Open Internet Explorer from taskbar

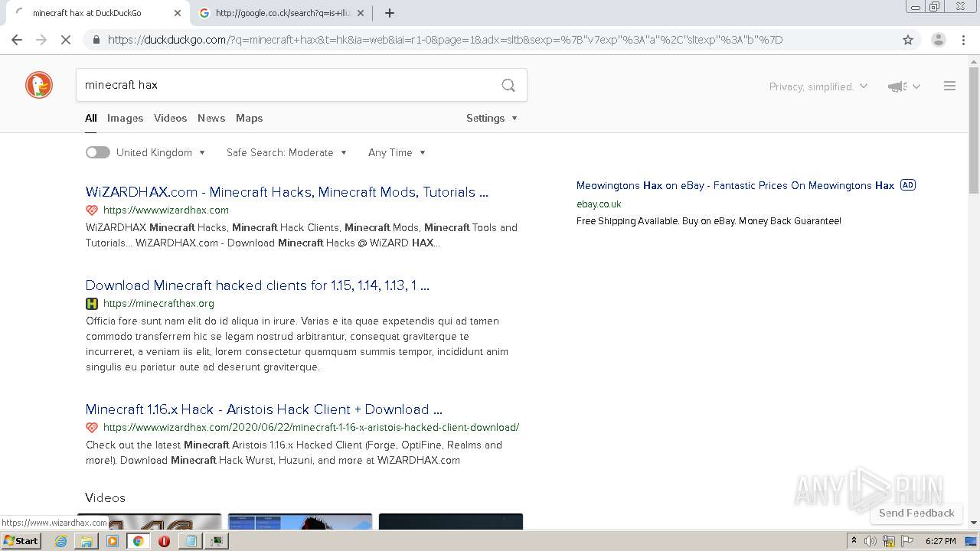tap(60, 541)
